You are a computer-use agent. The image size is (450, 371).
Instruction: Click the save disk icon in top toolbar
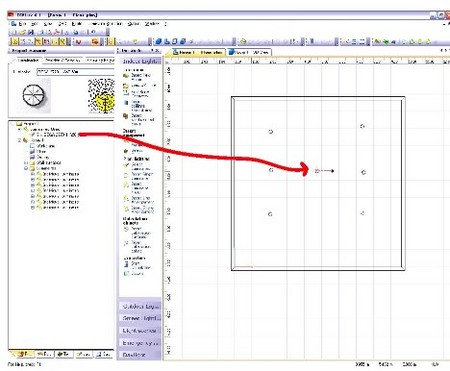click(x=31, y=32)
